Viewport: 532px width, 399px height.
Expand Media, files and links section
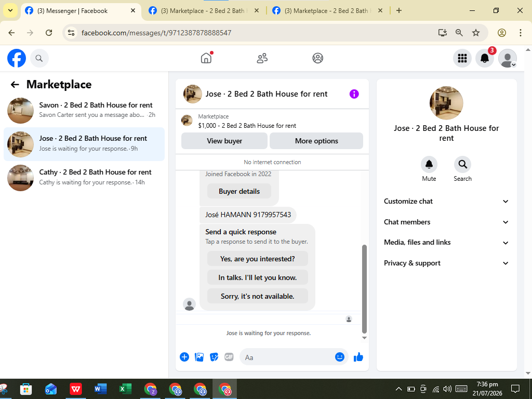pos(446,242)
